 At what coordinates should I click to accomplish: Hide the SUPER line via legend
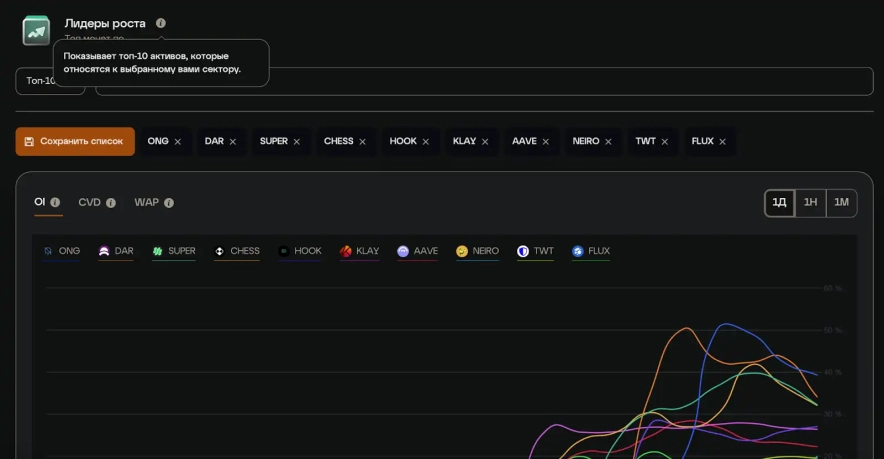pos(173,251)
